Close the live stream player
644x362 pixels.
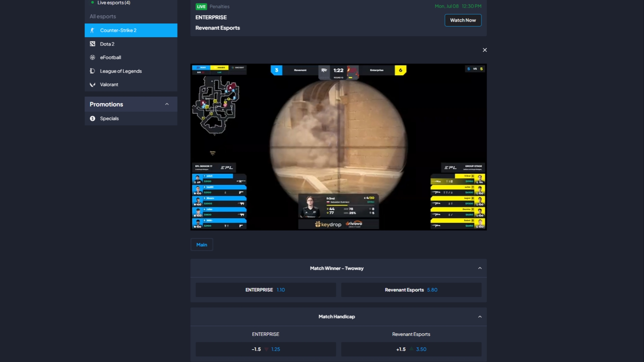[x=485, y=50]
